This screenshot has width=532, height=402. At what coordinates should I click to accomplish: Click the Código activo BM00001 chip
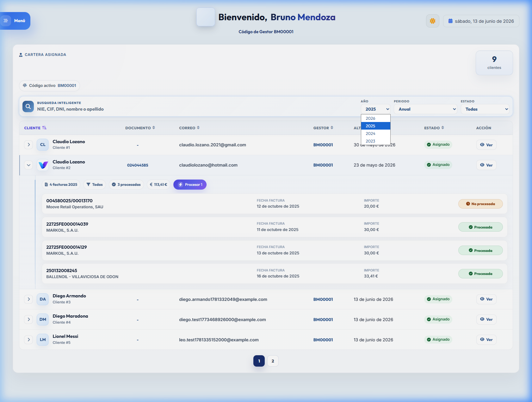coord(50,86)
